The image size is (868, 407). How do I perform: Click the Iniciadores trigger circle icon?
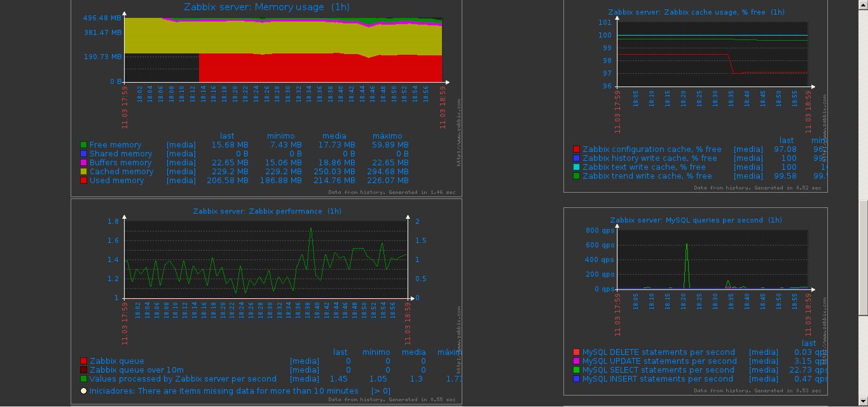tap(83, 391)
